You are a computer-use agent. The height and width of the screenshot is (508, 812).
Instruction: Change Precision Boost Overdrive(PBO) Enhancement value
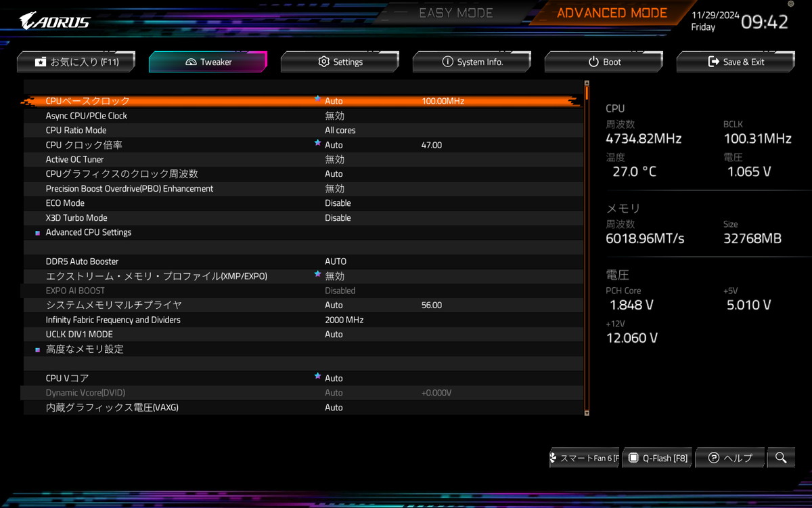point(334,188)
